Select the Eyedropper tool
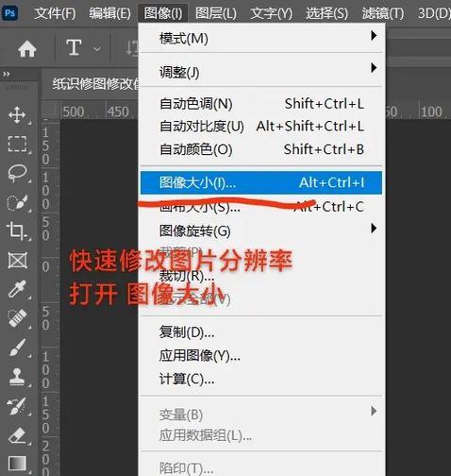This screenshot has height=476, width=451. click(x=17, y=289)
